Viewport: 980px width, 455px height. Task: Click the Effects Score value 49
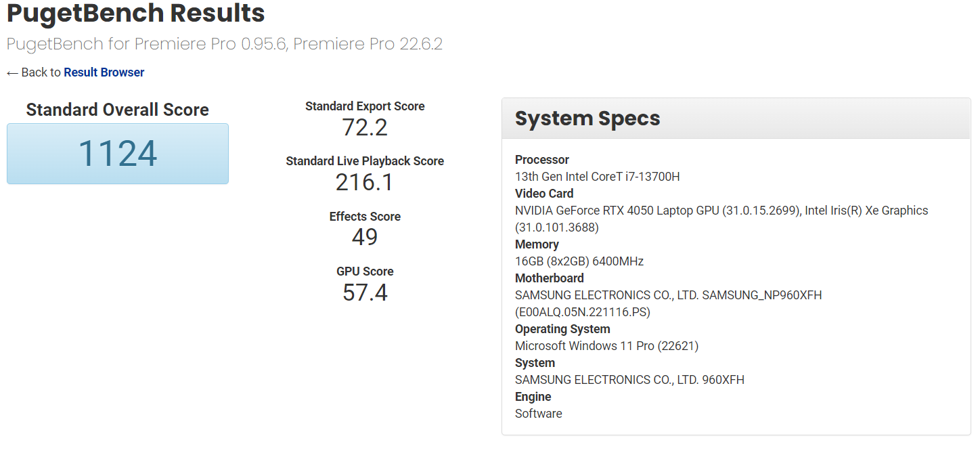pyautogui.click(x=365, y=237)
